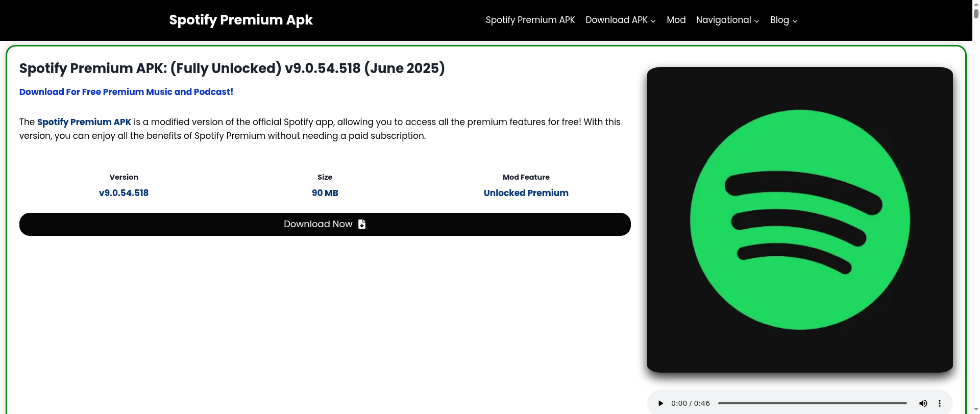Play the audio clip
The width and height of the screenshot is (980, 414).
point(660,403)
